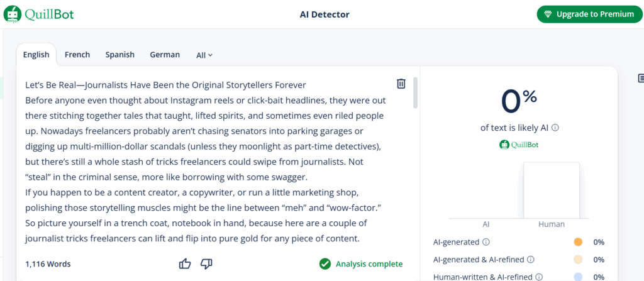The image size is (644, 281).
Task: Open the side panel icon at right edge
Action: tap(641, 78)
